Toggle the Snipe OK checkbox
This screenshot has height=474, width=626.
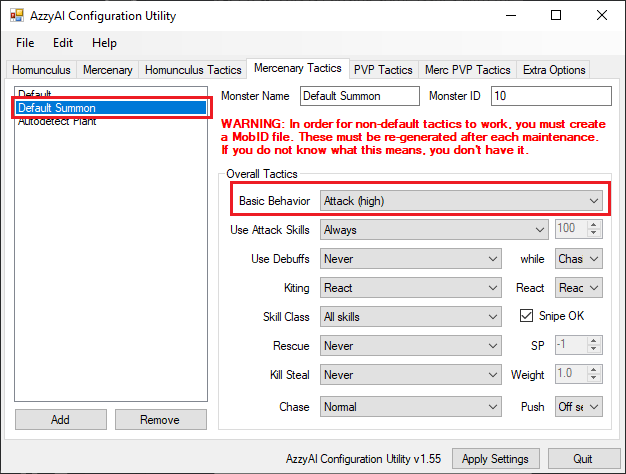pos(528,316)
